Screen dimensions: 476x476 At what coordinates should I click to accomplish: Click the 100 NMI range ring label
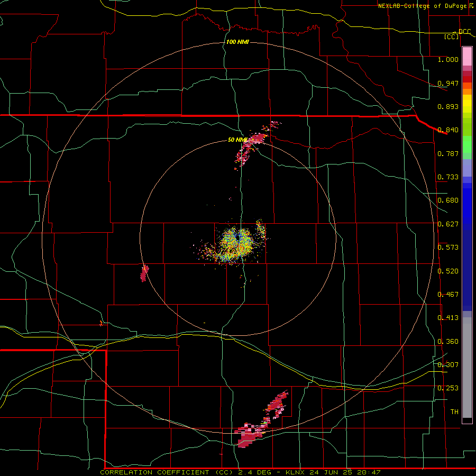coord(237,42)
